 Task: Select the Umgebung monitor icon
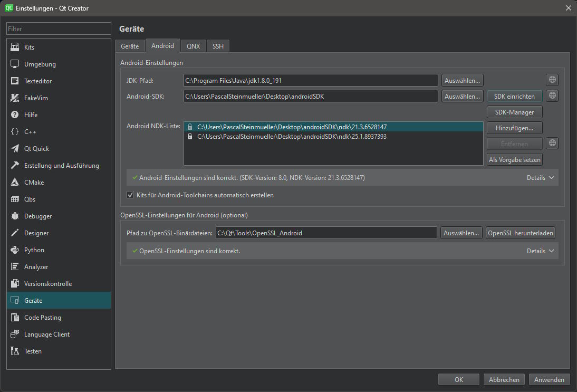click(15, 64)
